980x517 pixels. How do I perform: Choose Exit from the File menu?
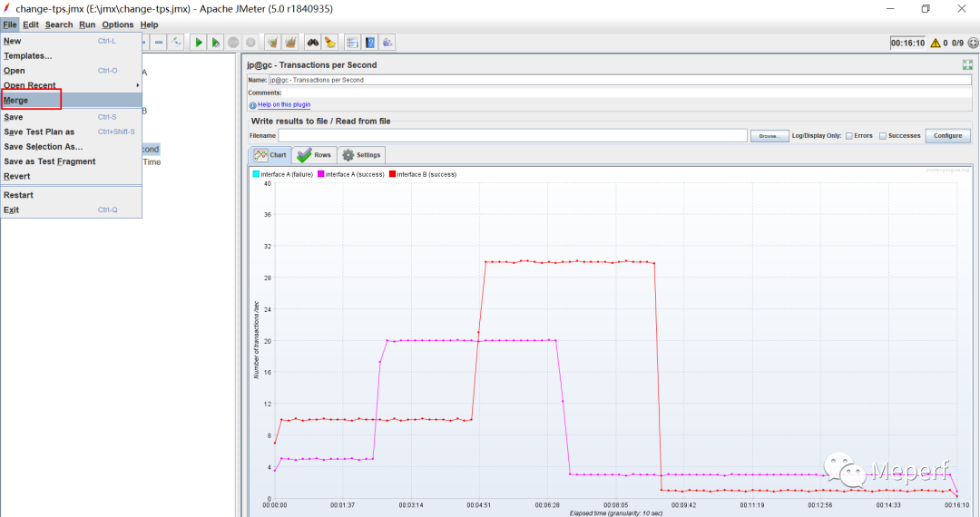click(x=72, y=210)
